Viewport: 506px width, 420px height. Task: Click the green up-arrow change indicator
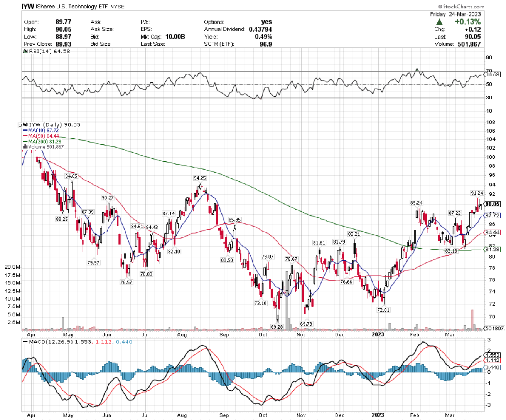(439, 22)
